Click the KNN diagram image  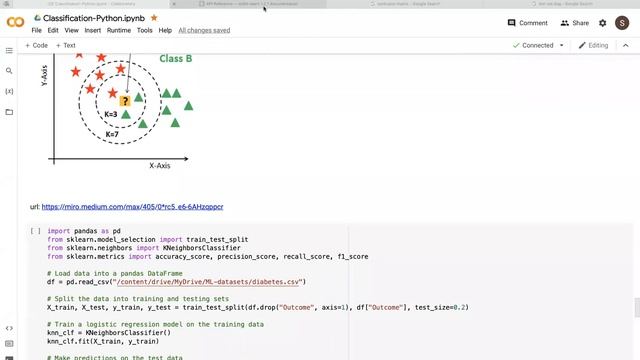pos(117,111)
